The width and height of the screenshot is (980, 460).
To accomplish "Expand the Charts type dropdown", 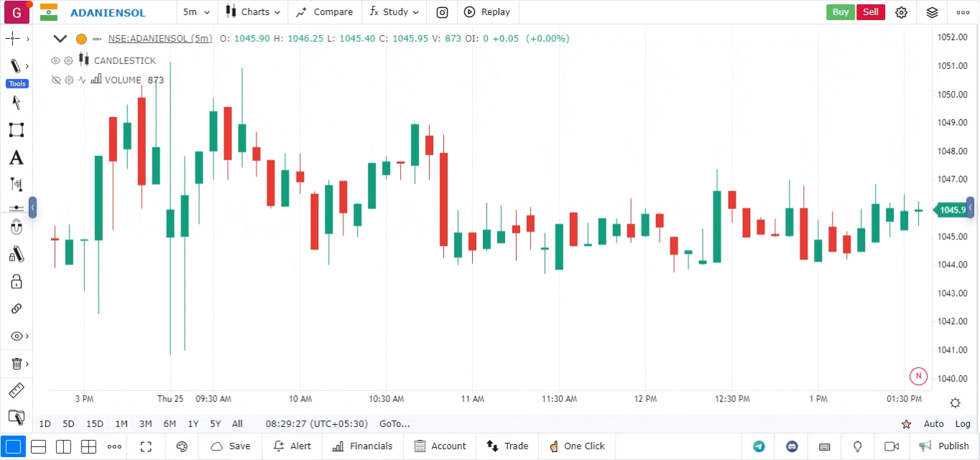I will pyautogui.click(x=252, y=12).
